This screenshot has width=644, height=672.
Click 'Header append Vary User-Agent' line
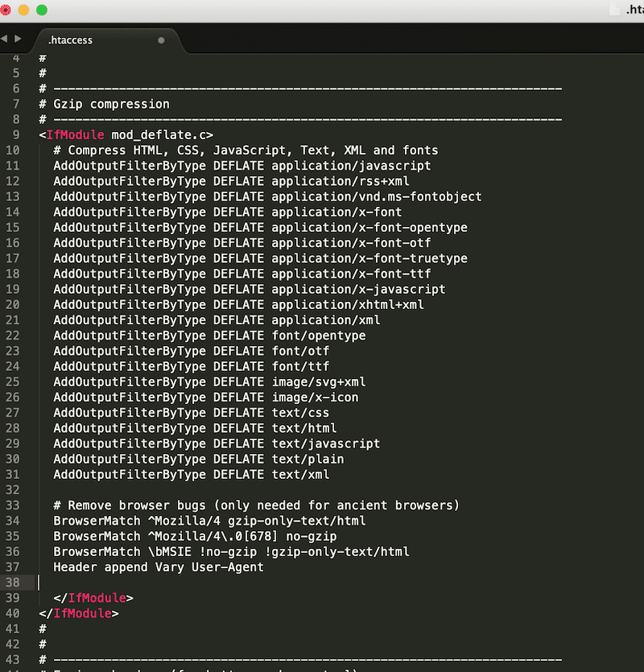(x=159, y=567)
